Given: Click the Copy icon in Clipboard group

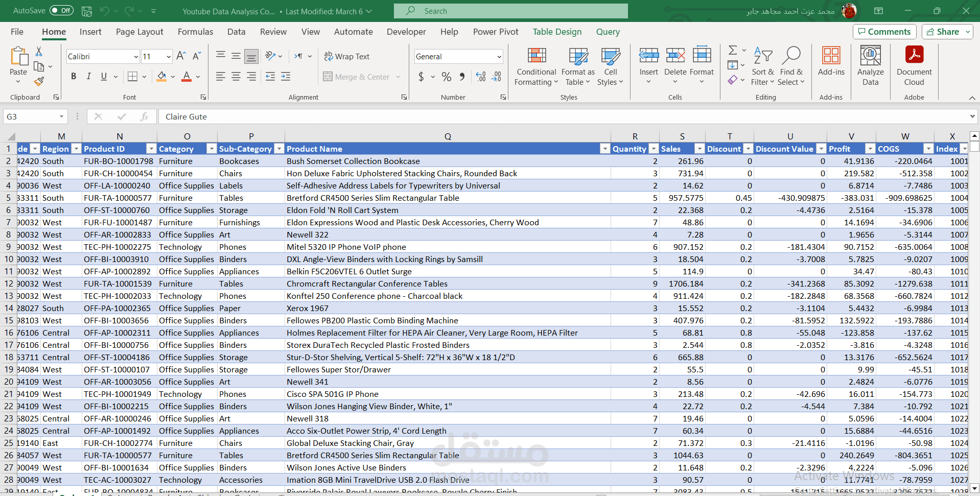Looking at the screenshot, I should 39,66.
